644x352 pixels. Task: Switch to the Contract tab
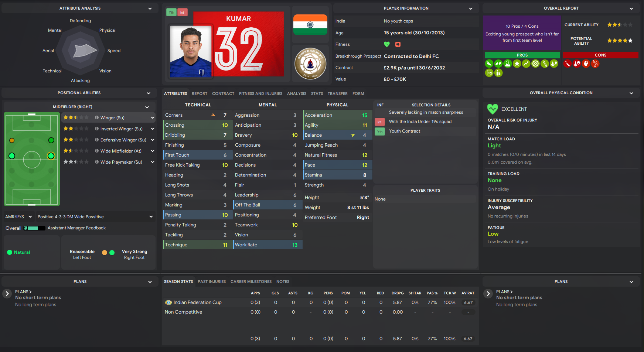pos(223,93)
